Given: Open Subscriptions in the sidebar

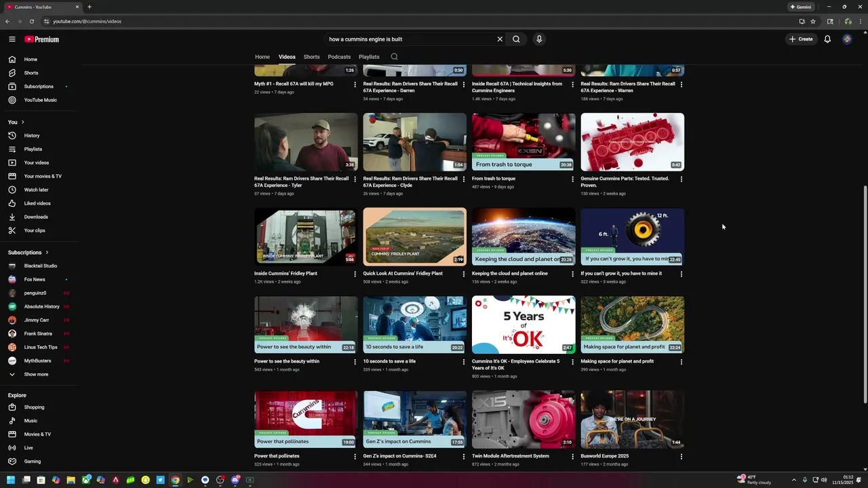Looking at the screenshot, I should point(38,86).
